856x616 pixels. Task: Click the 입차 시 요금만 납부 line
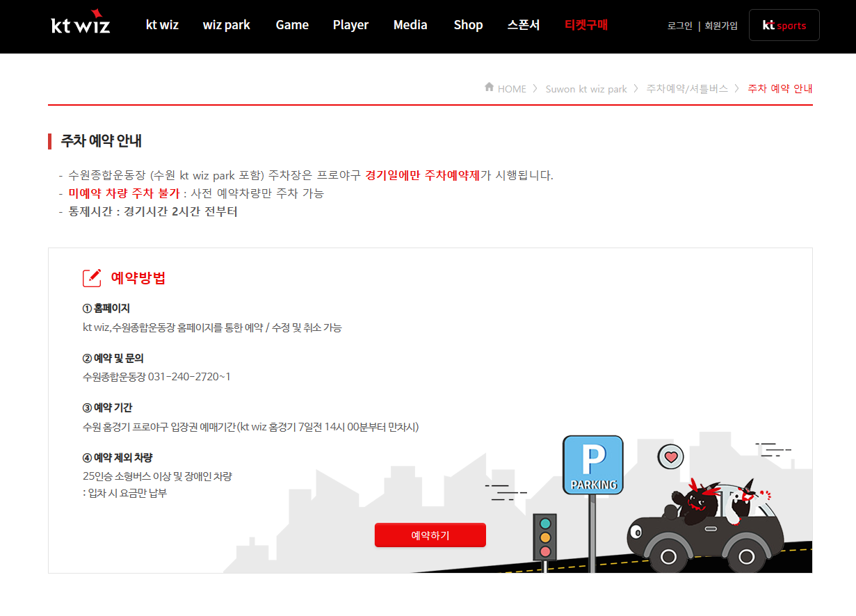pyautogui.click(x=124, y=494)
